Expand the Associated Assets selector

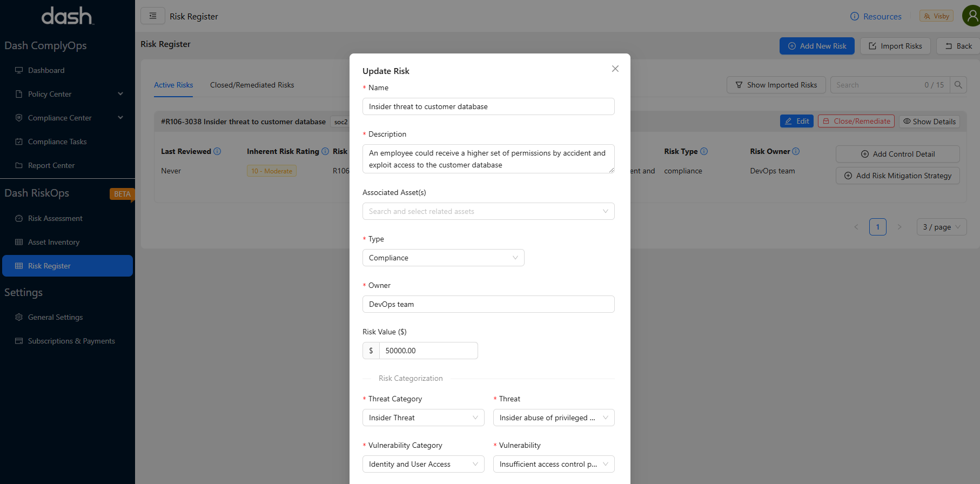point(488,211)
